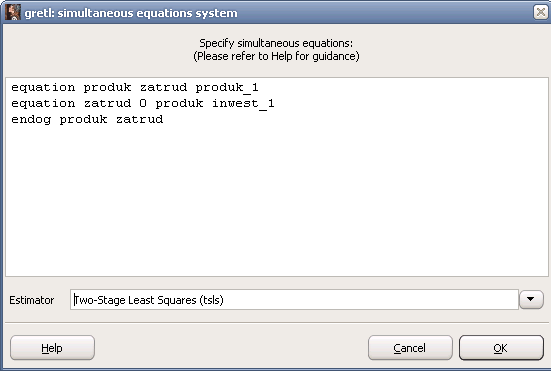Cancel the equation system dialog
This screenshot has height=371, width=551.
410,348
